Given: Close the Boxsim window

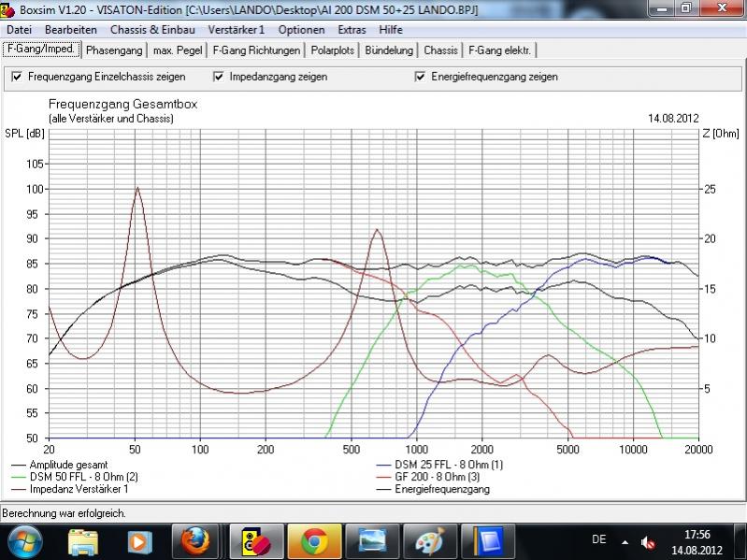Looking at the screenshot, I should 723,7.
